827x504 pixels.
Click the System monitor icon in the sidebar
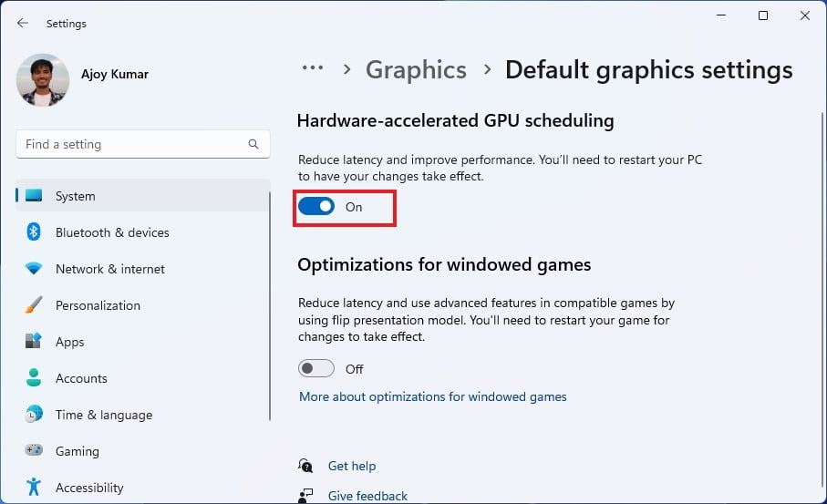(34, 196)
